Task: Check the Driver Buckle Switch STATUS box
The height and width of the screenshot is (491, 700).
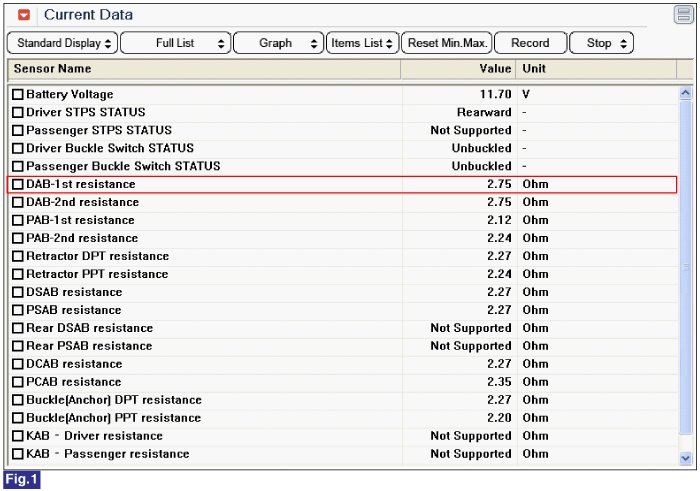Action: [18, 148]
